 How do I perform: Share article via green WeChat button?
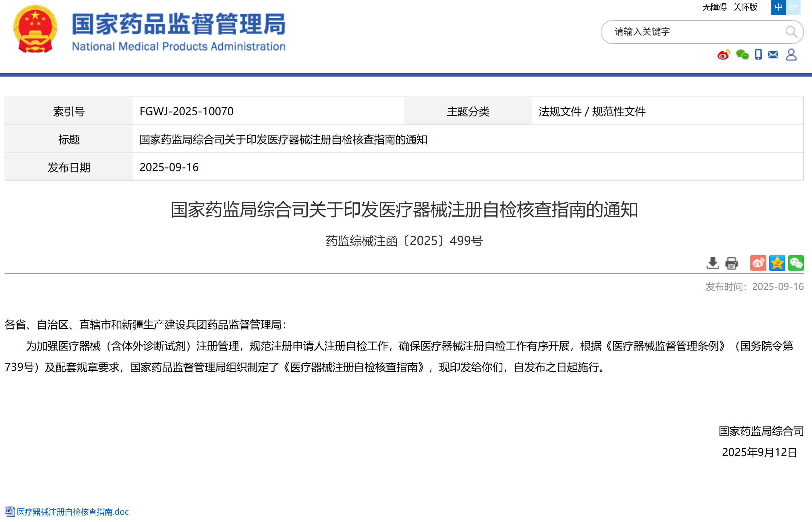point(796,263)
